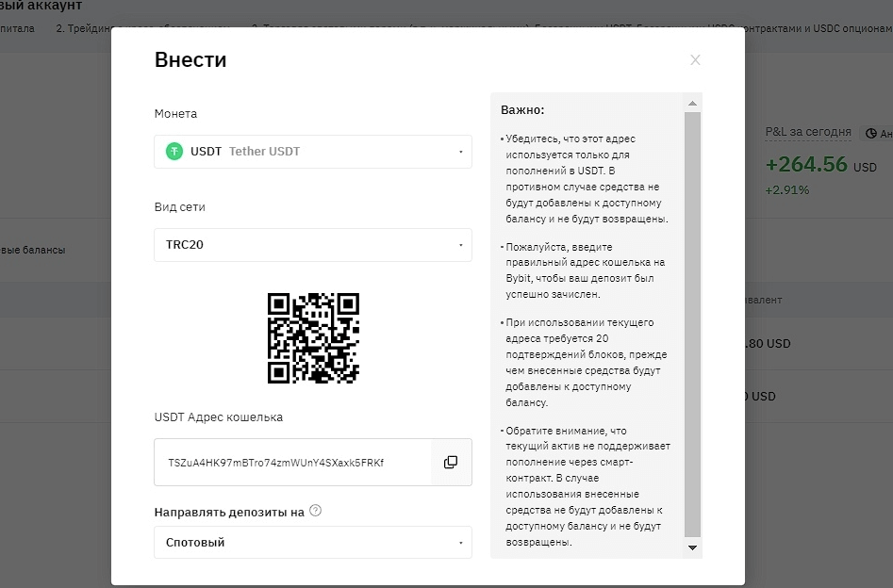Image resolution: width=893 pixels, height=588 pixels.
Task: Click help icon beside Направлять депозиты на
Action: point(315,511)
